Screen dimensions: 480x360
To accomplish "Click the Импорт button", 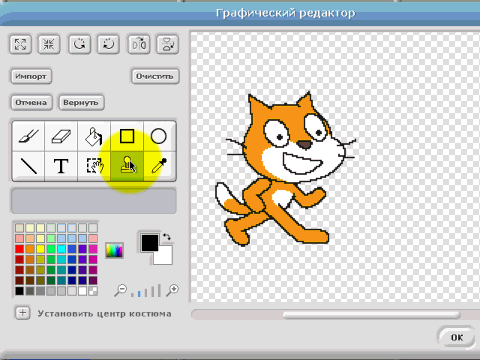I will coord(31,76).
